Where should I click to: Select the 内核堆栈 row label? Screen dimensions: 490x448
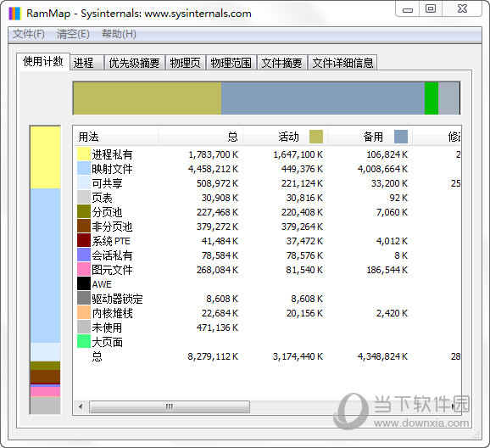[x=112, y=313]
